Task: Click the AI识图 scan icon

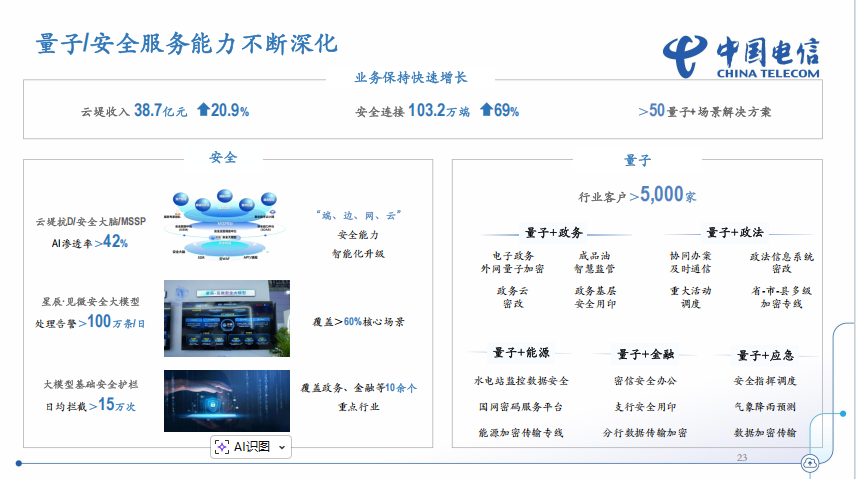Action: tap(222, 447)
